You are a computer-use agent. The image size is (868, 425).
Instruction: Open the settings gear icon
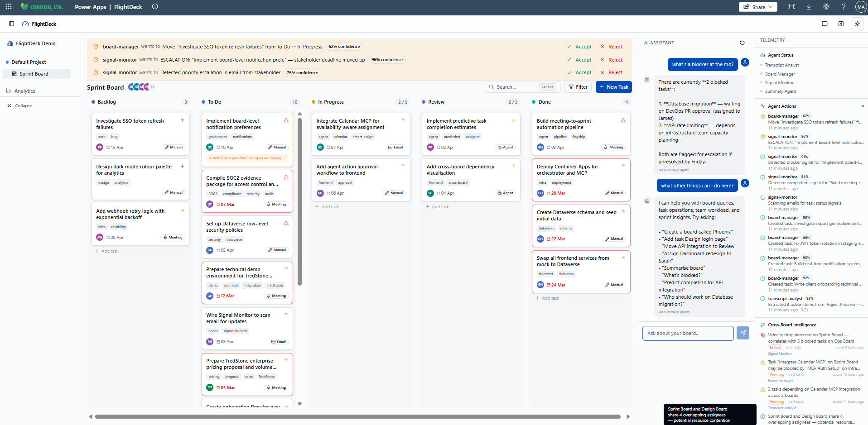click(826, 7)
